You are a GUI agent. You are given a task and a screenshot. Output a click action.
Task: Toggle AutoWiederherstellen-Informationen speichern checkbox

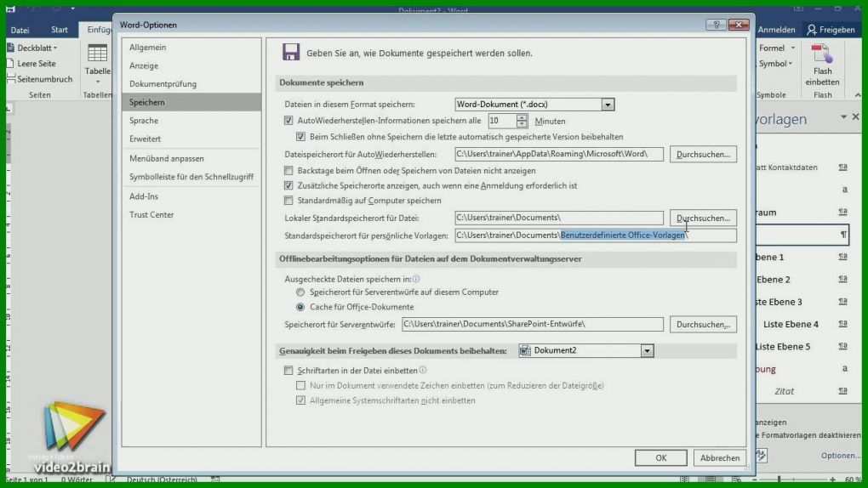point(288,121)
